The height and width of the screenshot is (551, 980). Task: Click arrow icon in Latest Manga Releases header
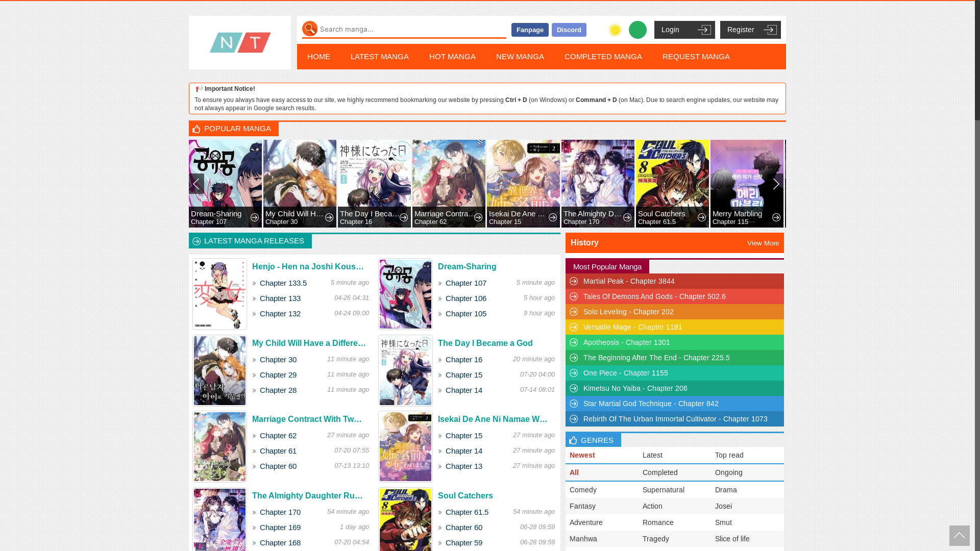197,241
